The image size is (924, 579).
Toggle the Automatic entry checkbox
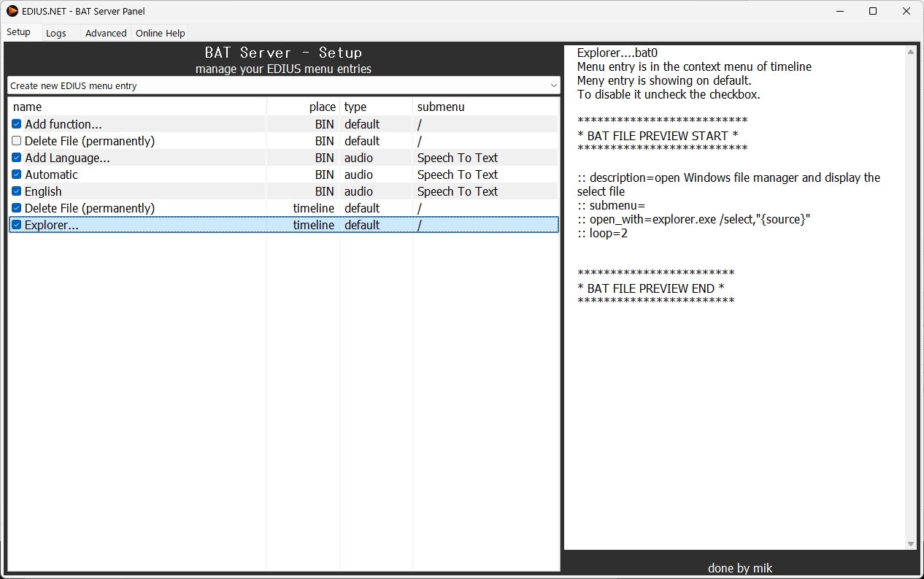click(x=17, y=175)
